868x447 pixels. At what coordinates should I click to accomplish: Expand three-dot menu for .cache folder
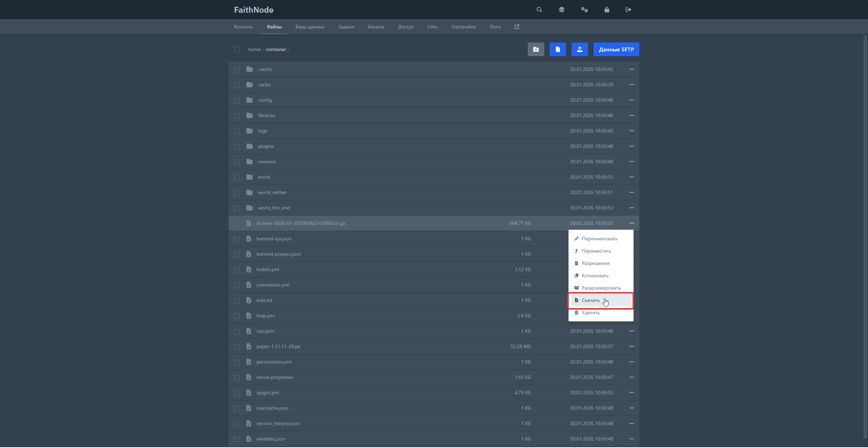point(631,69)
